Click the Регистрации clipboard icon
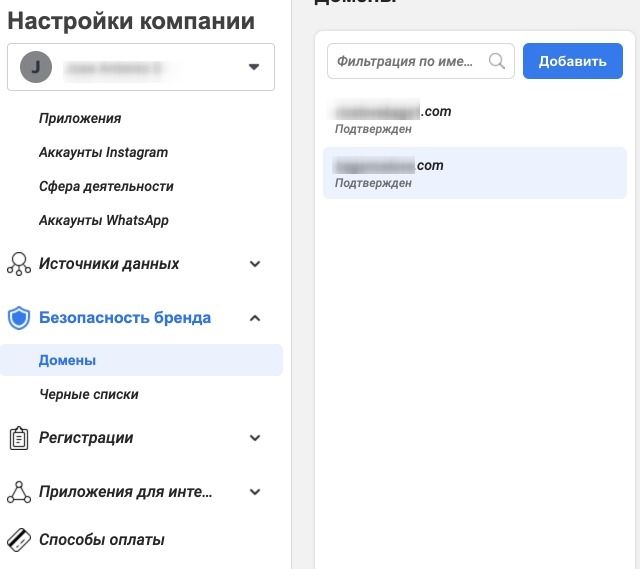This screenshot has height=569, width=640. tap(19, 438)
